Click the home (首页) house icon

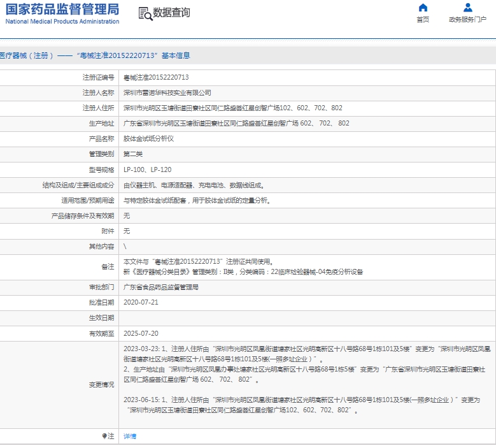click(423, 7)
